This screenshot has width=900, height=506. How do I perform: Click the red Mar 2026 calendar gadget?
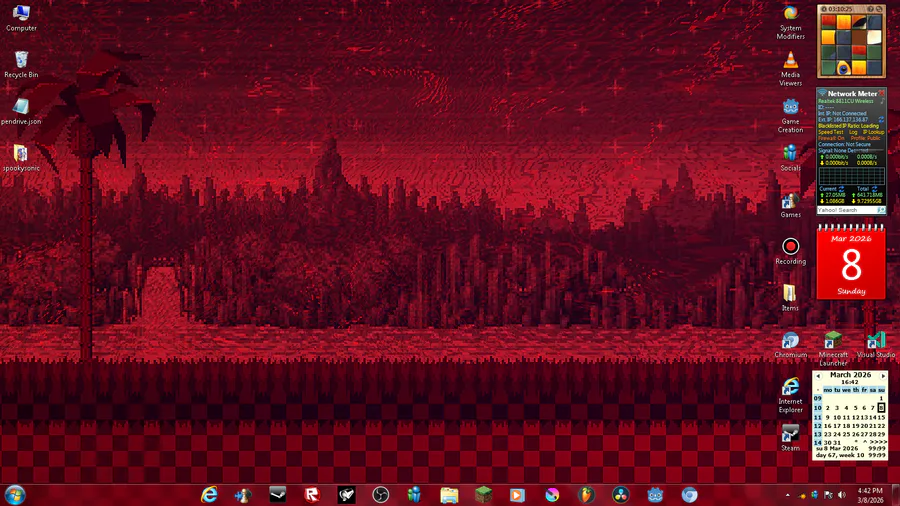click(851, 263)
